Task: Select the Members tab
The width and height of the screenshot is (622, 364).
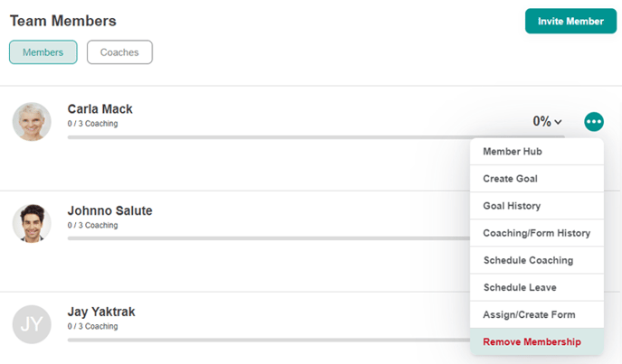Action: [42, 52]
